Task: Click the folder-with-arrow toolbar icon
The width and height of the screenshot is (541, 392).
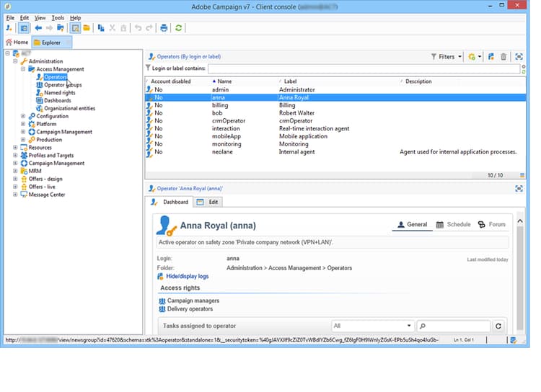Action: click(61, 28)
